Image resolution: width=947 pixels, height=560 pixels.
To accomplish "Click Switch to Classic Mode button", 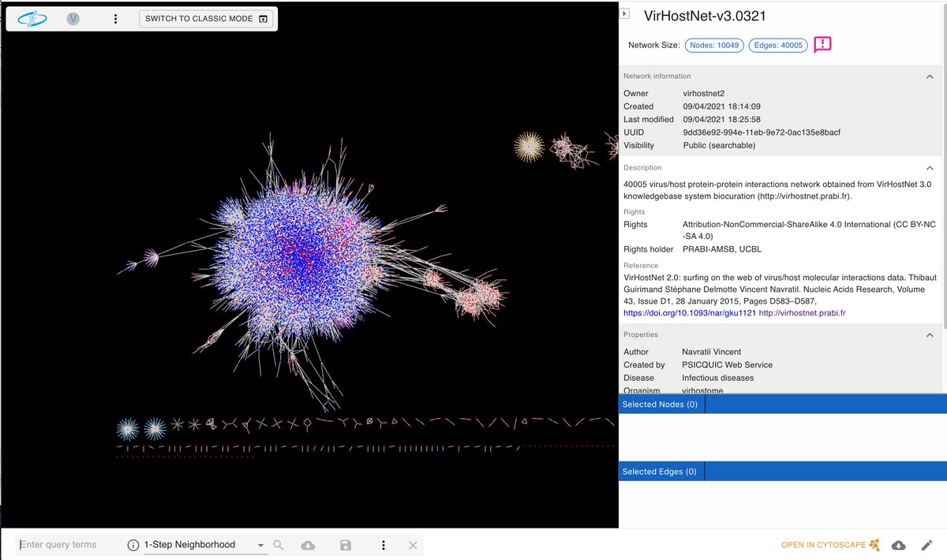I will click(x=207, y=18).
